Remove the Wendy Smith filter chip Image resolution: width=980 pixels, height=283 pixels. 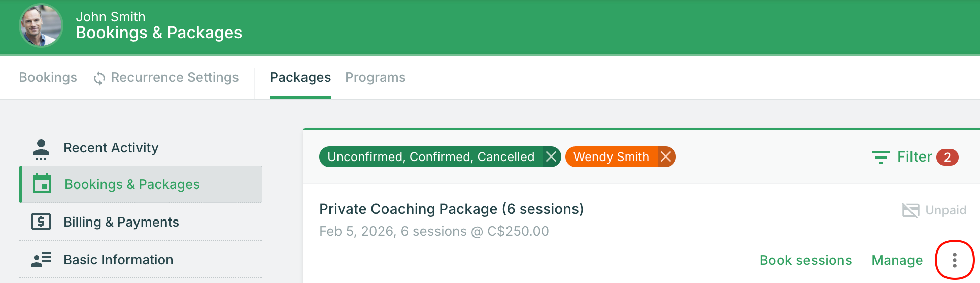[x=666, y=157]
